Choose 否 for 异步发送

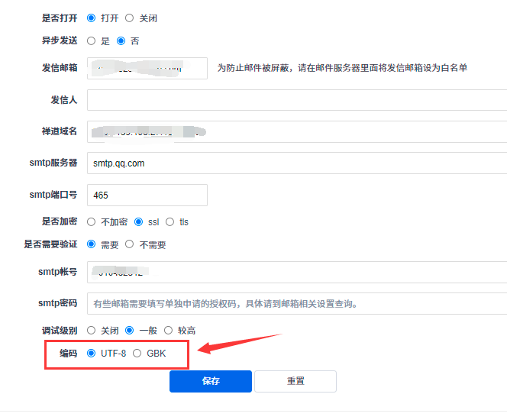[121, 41]
